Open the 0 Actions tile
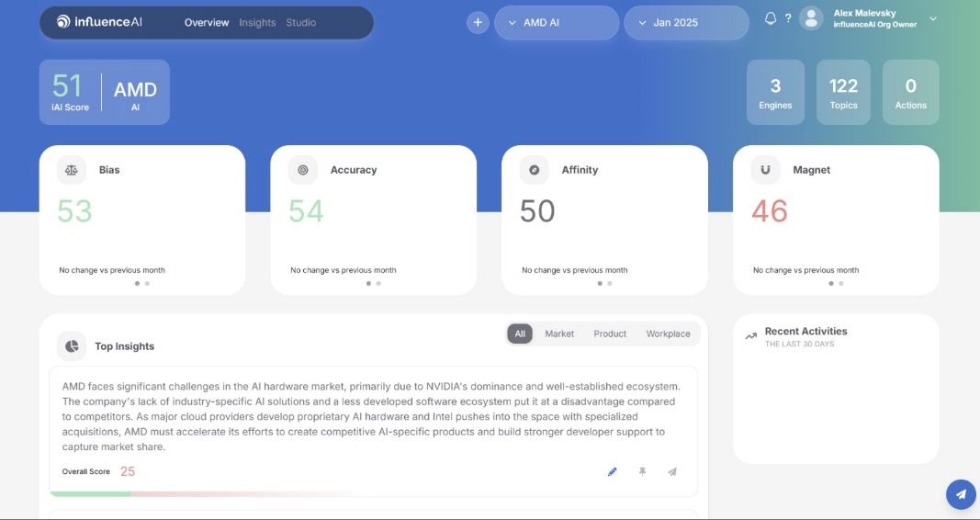The width and height of the screenshot is (980, 520). (910, 92)
